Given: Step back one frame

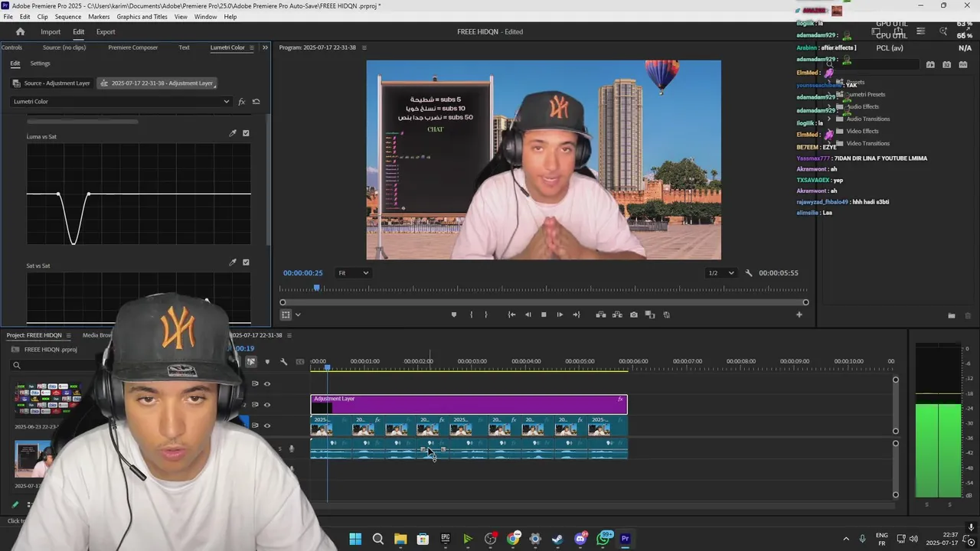Looking at the screenshot, I should [x=528, y=315].
